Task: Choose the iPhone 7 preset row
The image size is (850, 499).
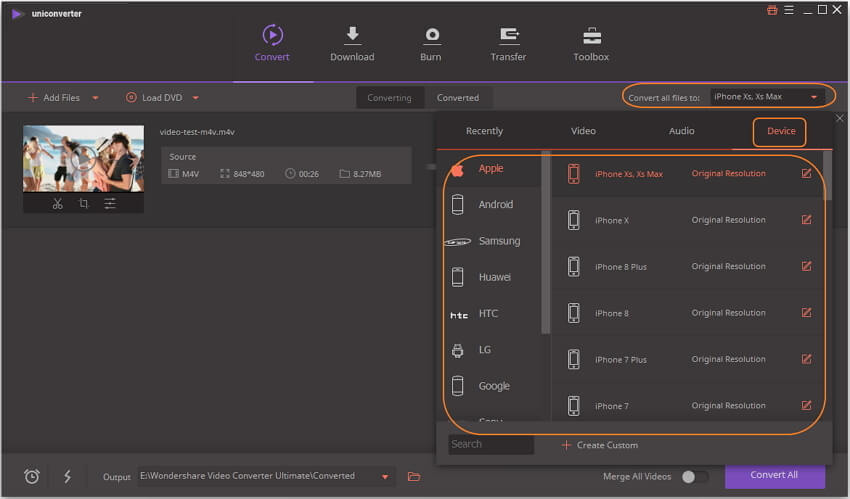Action: click(687, 405)
